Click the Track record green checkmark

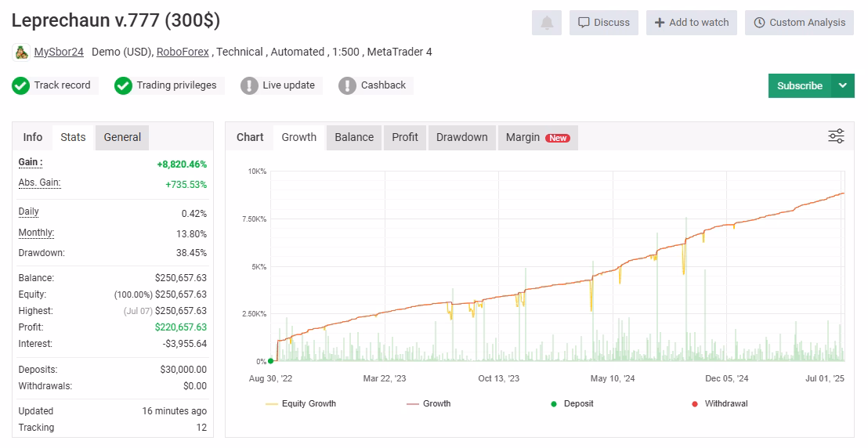21,86
